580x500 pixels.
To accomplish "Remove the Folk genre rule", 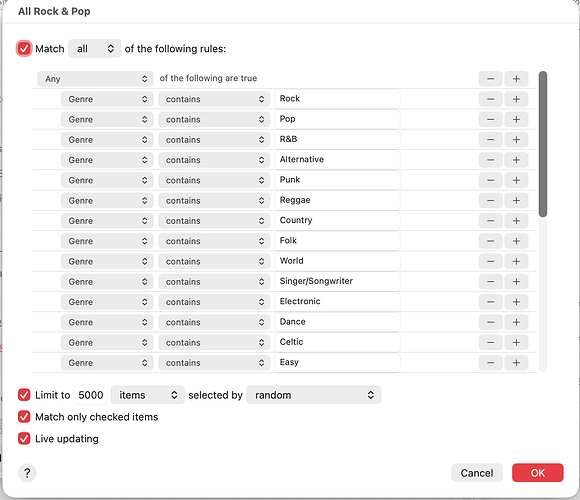I will click(490, 241).
